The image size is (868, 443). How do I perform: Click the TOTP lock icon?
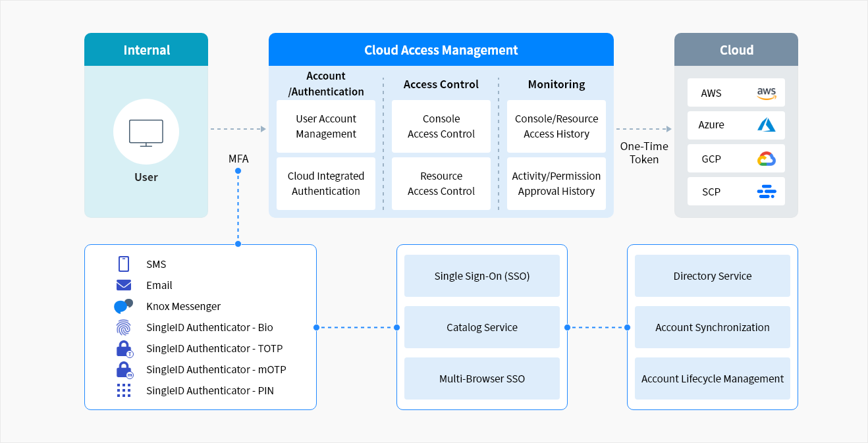[x=124, y=349]
